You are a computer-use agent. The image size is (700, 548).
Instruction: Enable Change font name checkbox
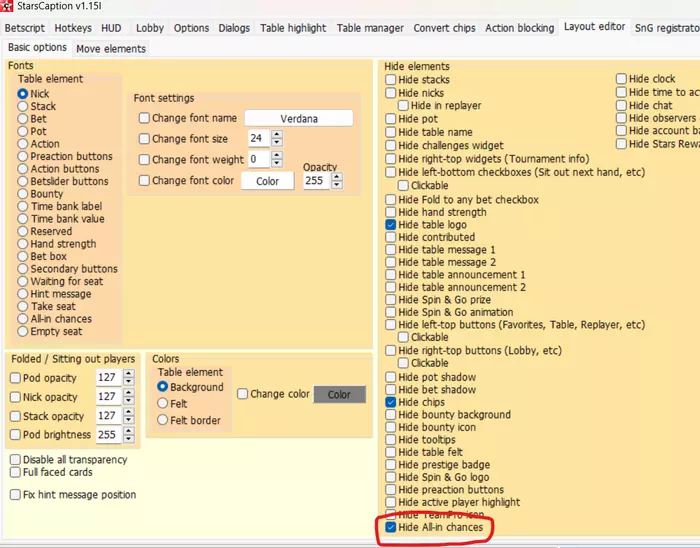(x=144, y=118)
